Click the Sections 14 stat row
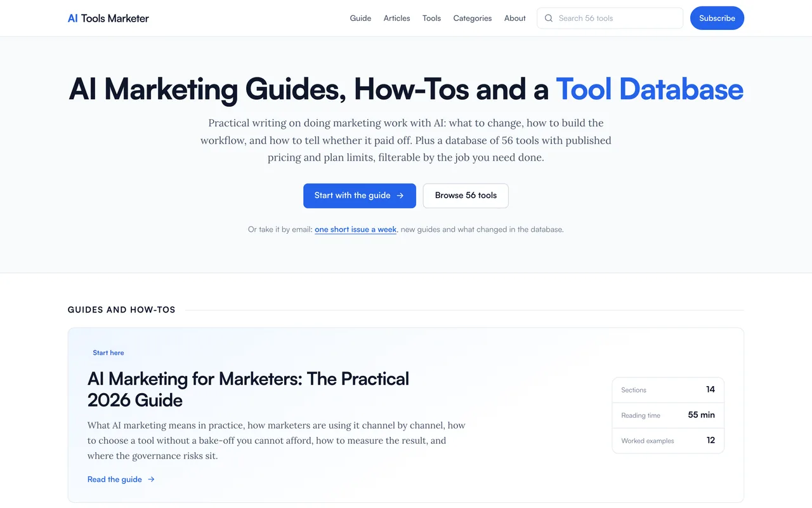 [x=668, y=390]
